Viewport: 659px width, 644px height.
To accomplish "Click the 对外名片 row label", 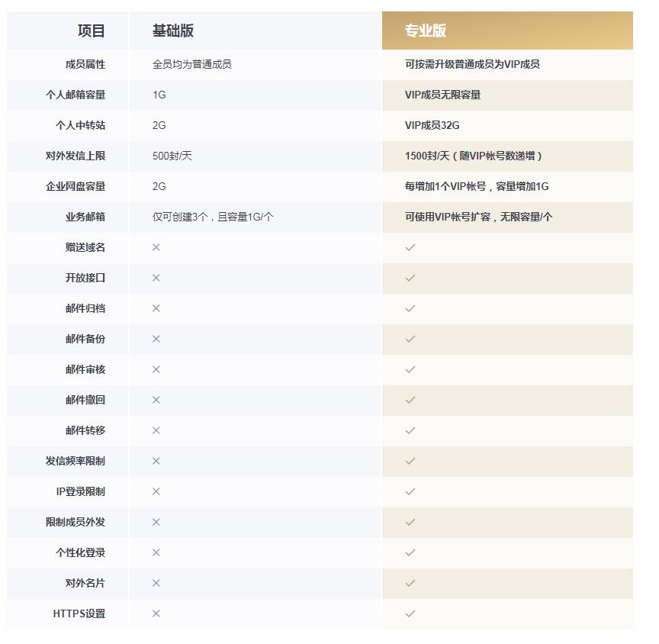I will coord(85,583).
